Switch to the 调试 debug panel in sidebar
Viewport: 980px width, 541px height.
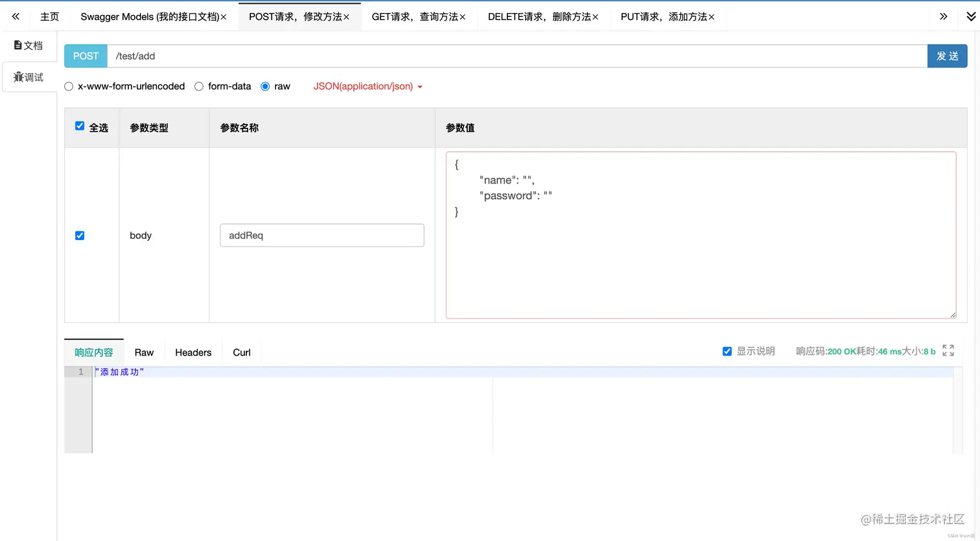(29, 77)
